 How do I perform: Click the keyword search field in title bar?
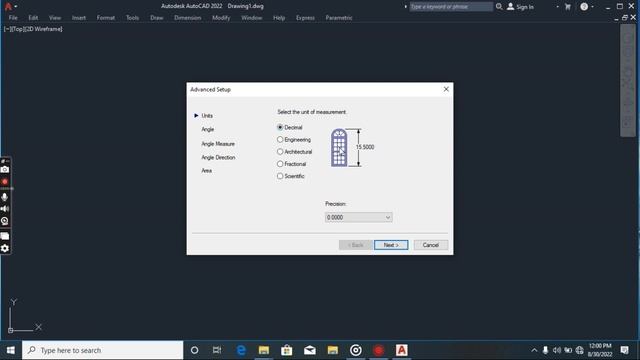click(x=451, y=7)
